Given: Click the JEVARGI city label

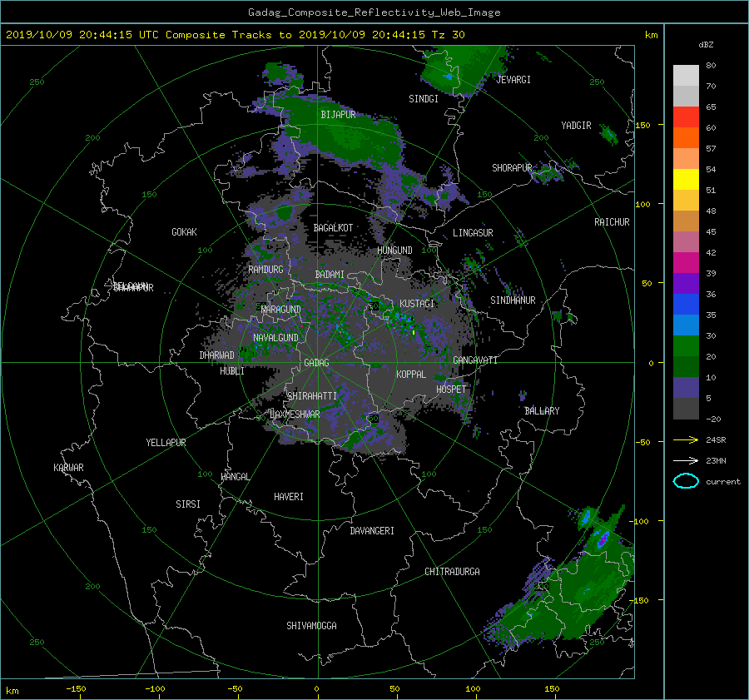Looking at the screenshot, I should 513,80.
